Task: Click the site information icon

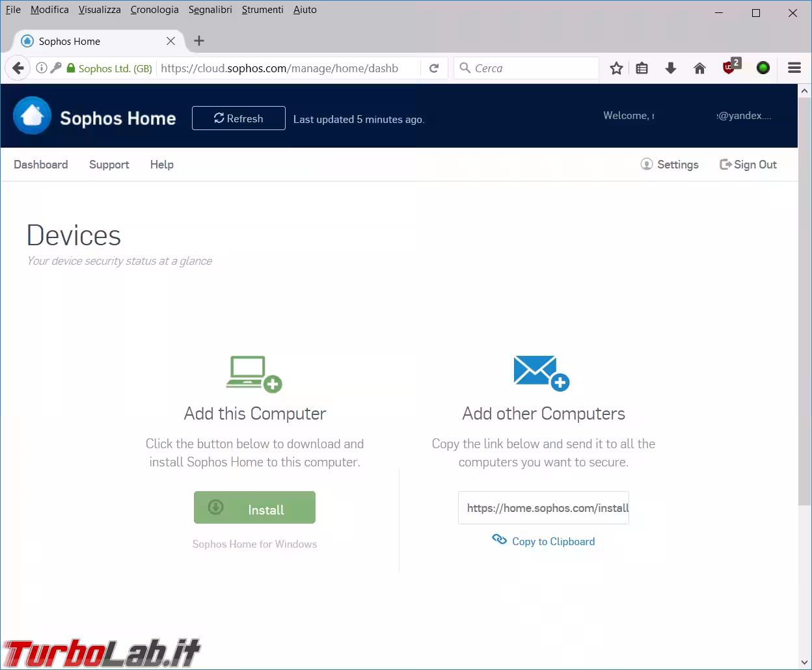Action: 42,68
